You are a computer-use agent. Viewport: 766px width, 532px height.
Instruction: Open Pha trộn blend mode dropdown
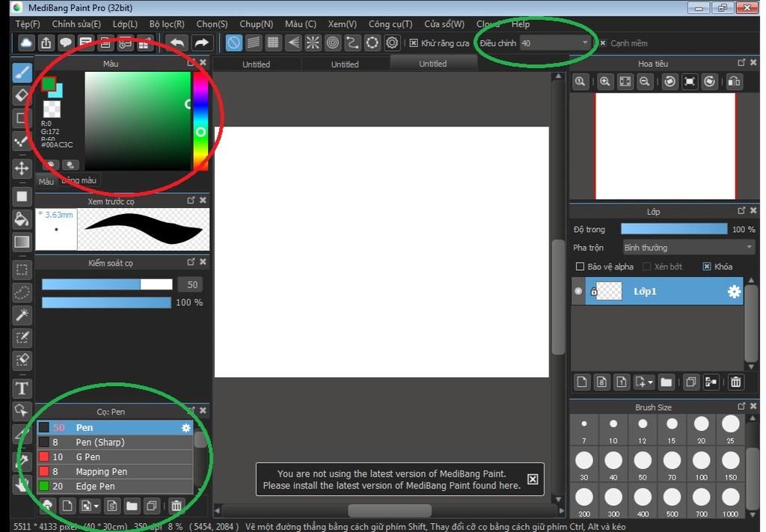pos(688,248)
